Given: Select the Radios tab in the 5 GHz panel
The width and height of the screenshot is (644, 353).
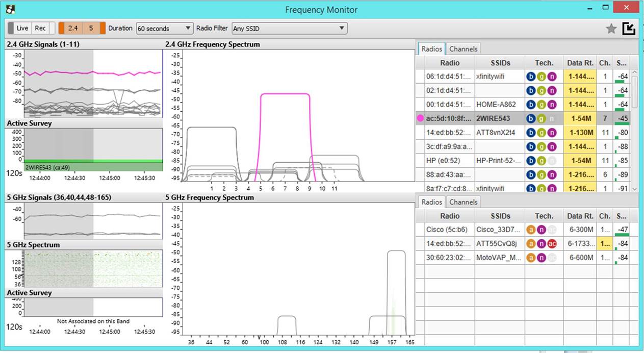Looking at the screenshot, I should pyautogui.click(x=431, y=202).
